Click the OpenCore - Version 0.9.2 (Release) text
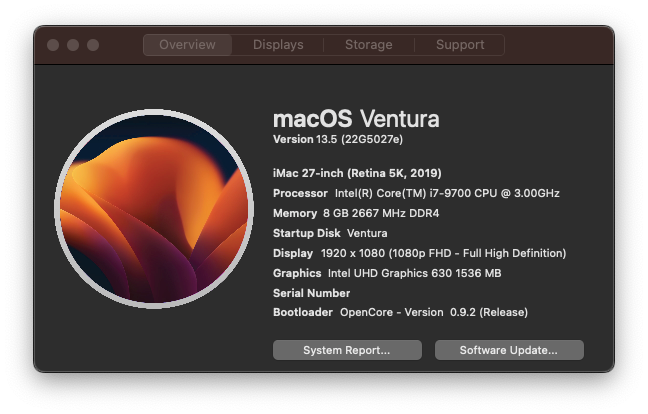Viewport: 648px width, 414px height. pos(434,312)
